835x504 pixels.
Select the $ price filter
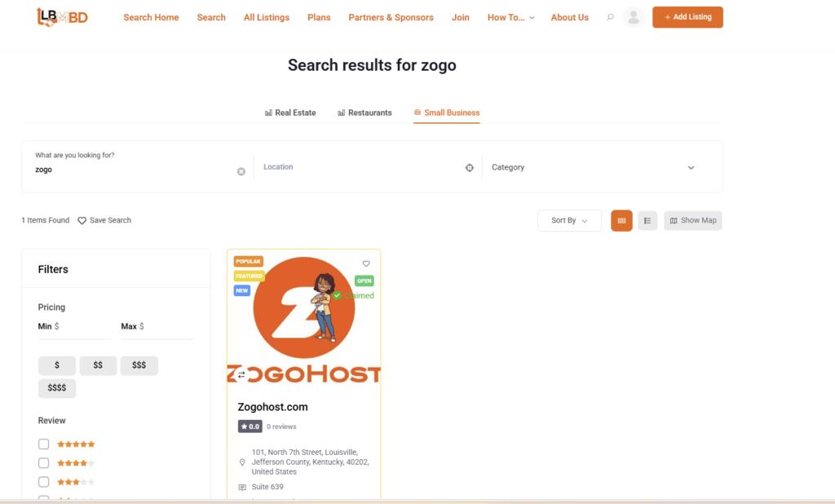click(x=57, y=365)
